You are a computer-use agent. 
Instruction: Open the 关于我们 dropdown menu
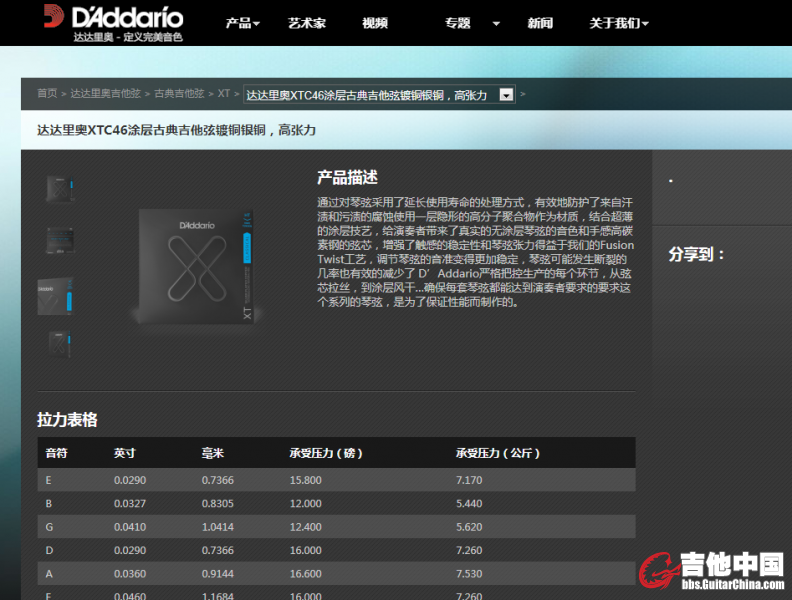coord(619,23)
